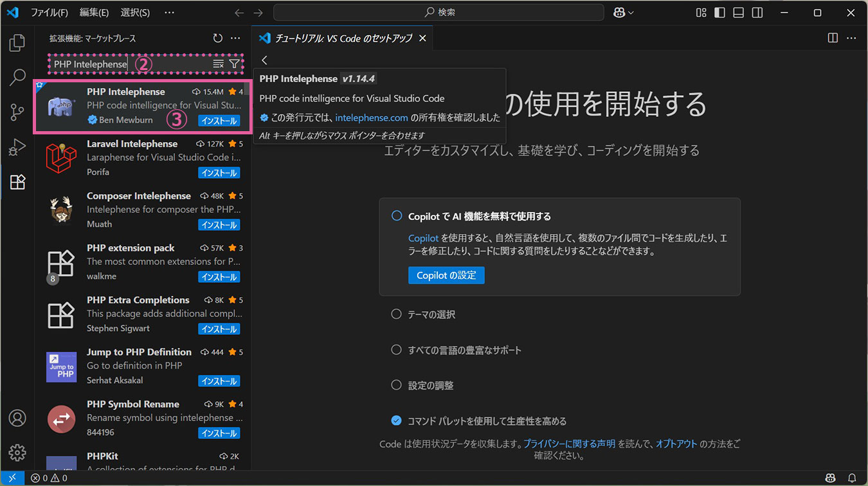Click the title bar 検索 command center
868x486 pixels.
pyautogui.click(x=439, y=13)
